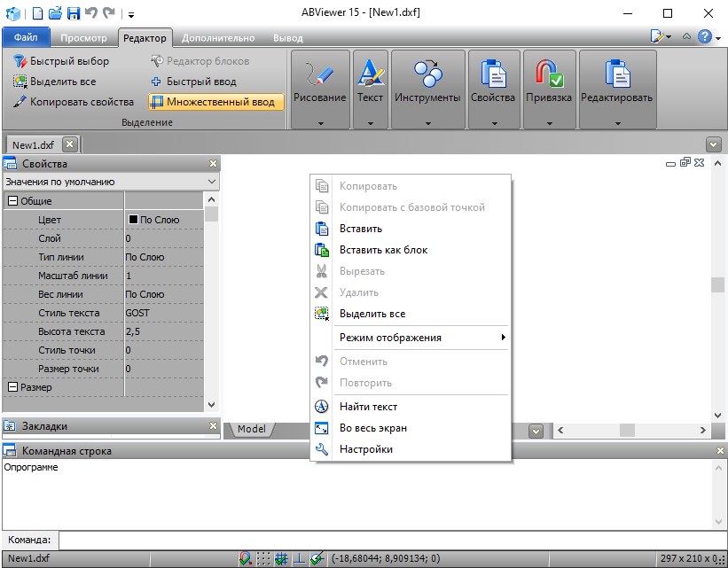
Task: Click Быстрый выбор quick select tool
Action: (x=62, y=61)
